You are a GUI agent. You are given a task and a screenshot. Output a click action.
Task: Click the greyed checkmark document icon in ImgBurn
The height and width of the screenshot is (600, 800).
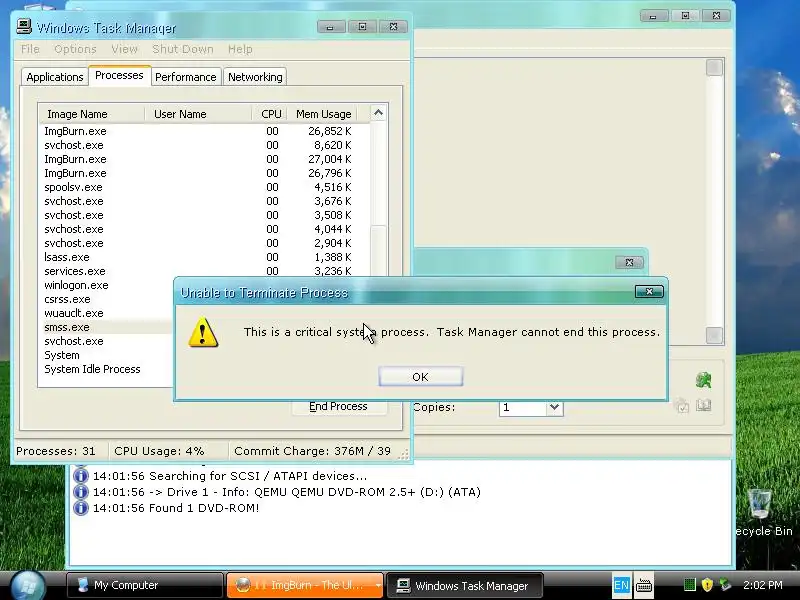pos(682,406)
